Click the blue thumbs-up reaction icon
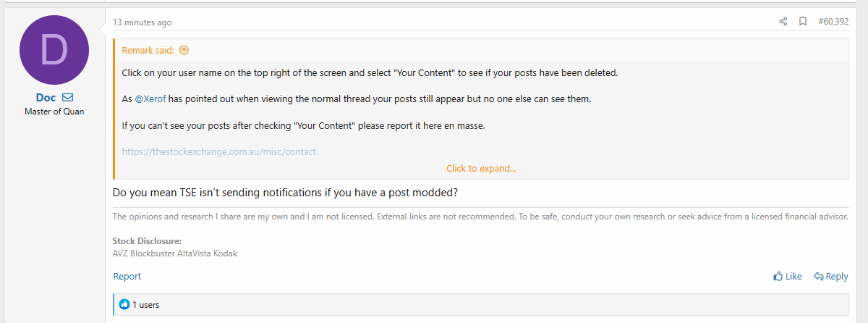 click(x=124, y=305)
